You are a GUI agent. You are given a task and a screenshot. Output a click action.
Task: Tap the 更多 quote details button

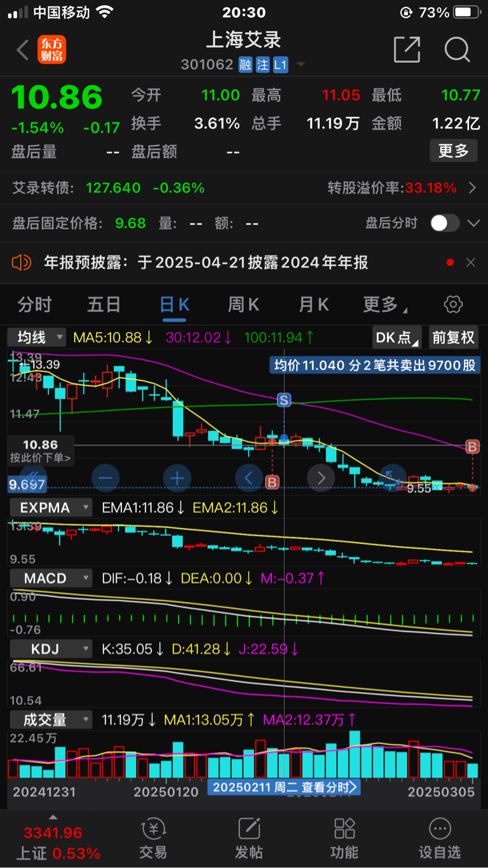point(454,151)
